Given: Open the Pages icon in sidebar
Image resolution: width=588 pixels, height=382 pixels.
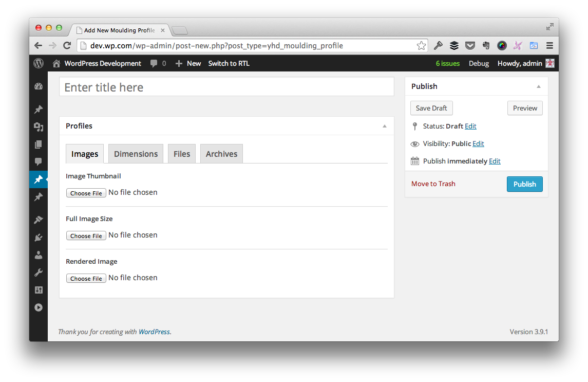Looking at the screenshot, I should 39,144.
